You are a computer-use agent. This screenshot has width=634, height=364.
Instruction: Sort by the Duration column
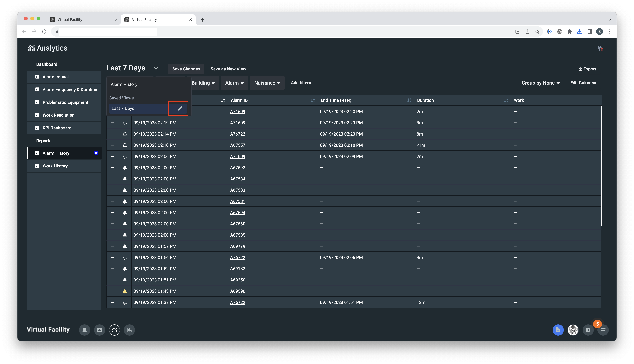(506, 100)
